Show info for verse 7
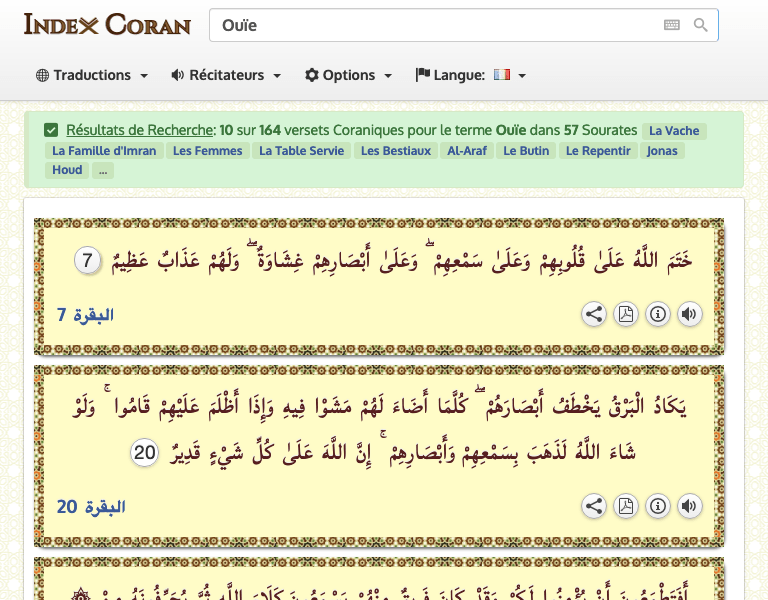This screenshot has width=768, height=600. [x=658, y=314]
